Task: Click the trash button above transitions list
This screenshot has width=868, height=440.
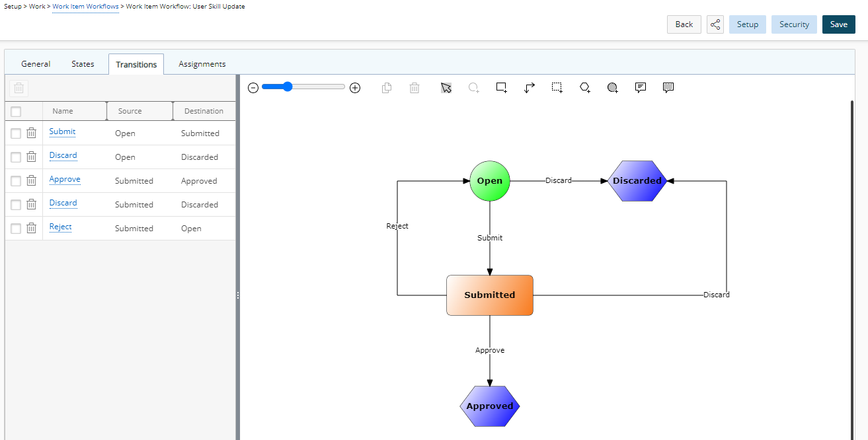Action: [x=19, y=88]
